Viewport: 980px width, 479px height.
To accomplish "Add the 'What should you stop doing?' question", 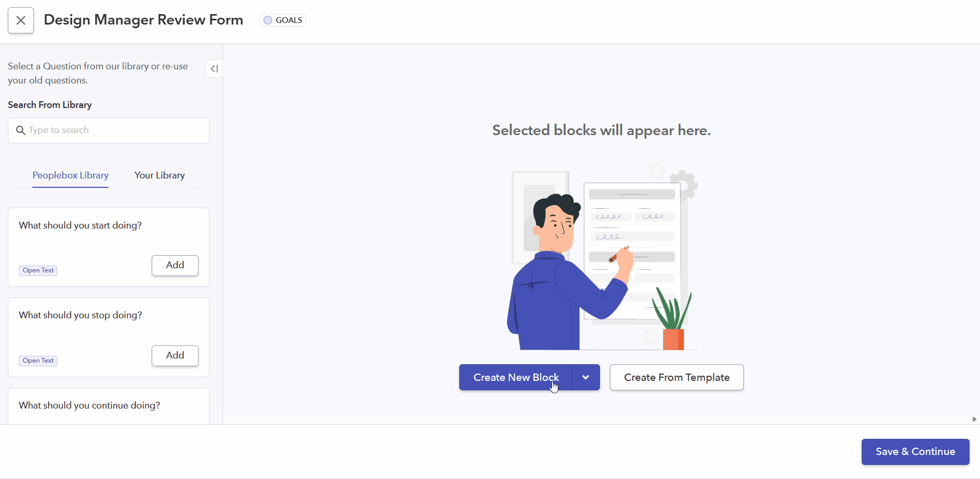I will coord(175,355).
